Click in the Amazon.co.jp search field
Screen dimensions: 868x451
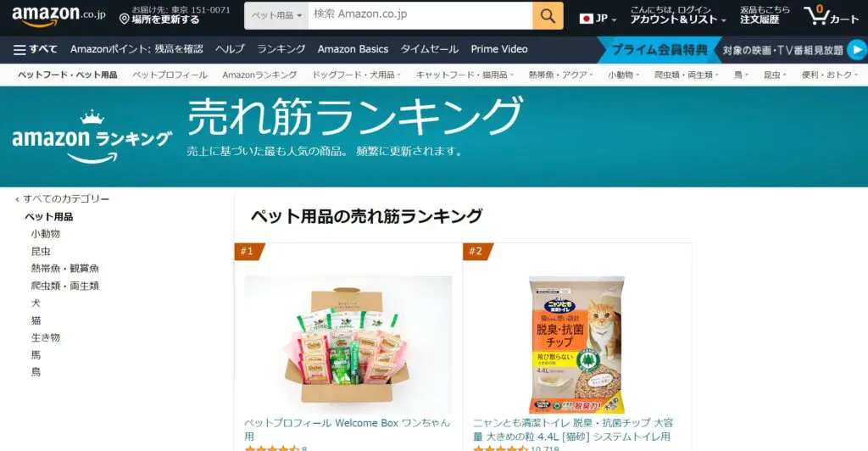420,15
